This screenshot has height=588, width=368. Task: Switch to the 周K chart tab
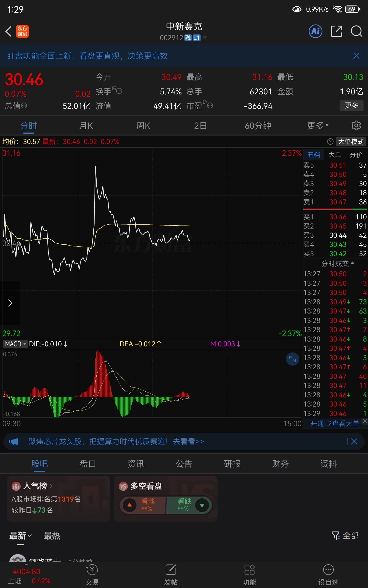click(143, 126)
